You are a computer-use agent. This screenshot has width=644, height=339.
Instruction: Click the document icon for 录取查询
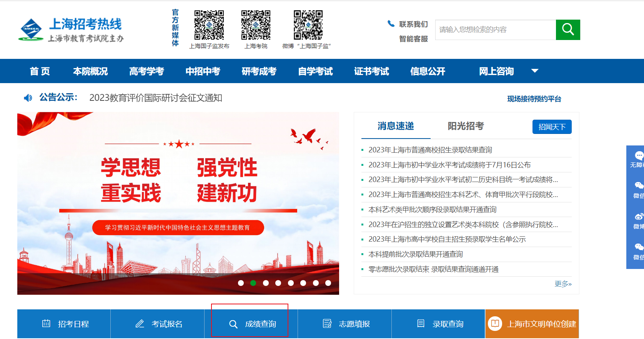pyautogui.click(x=421, y=324)
